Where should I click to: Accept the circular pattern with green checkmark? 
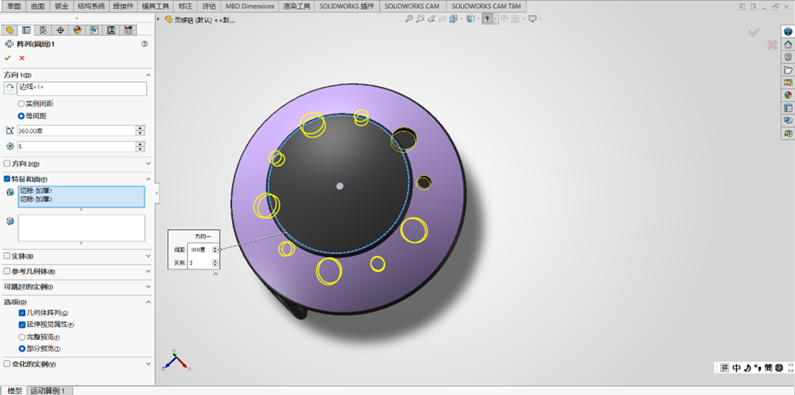pyautogui.click(x=8, y=58)
